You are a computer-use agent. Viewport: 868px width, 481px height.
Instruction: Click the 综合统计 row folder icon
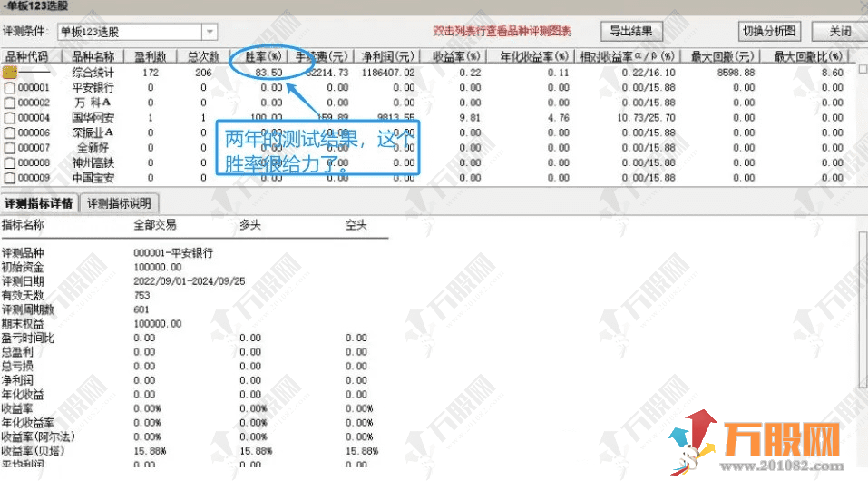[10, 72]
